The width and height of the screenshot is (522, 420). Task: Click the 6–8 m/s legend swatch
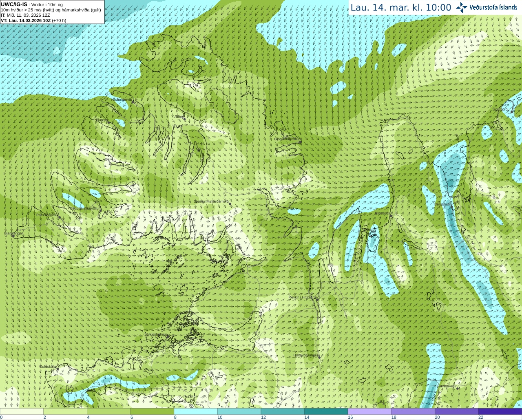coord(152,411)
